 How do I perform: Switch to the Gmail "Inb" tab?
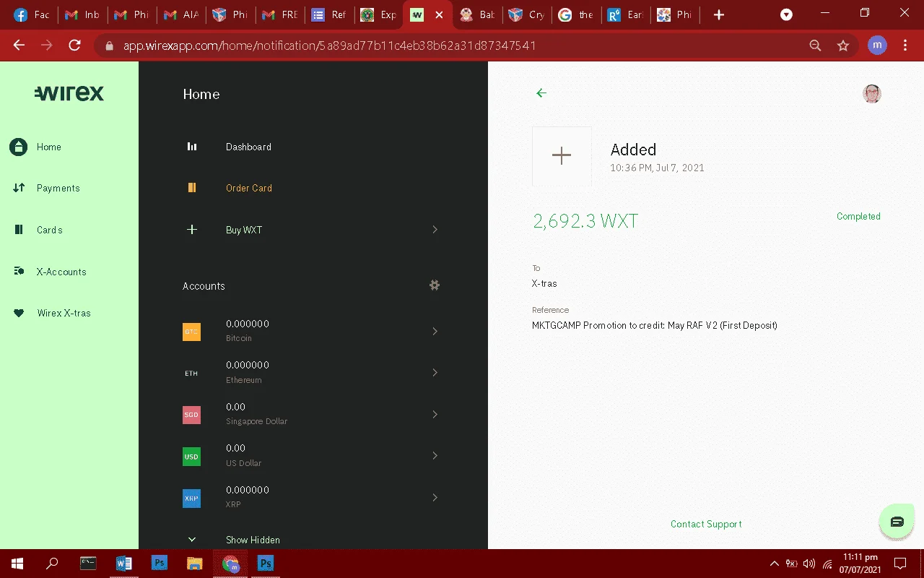(82, 15)
